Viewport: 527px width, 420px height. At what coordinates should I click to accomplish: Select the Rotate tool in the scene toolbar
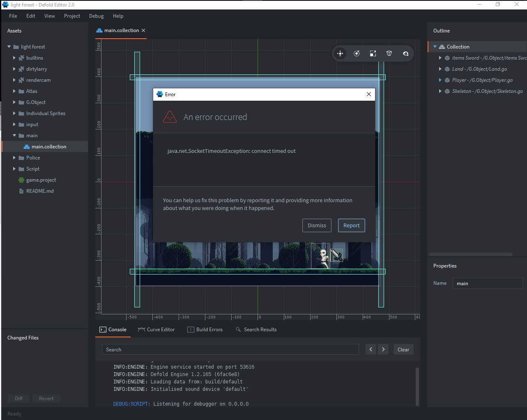pos(356,53)
